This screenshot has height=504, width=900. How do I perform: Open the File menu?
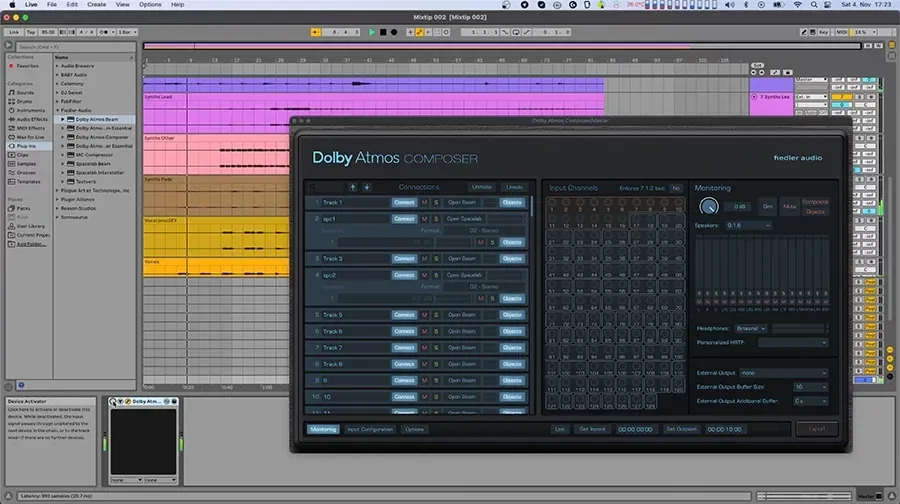tap(52, 5)
